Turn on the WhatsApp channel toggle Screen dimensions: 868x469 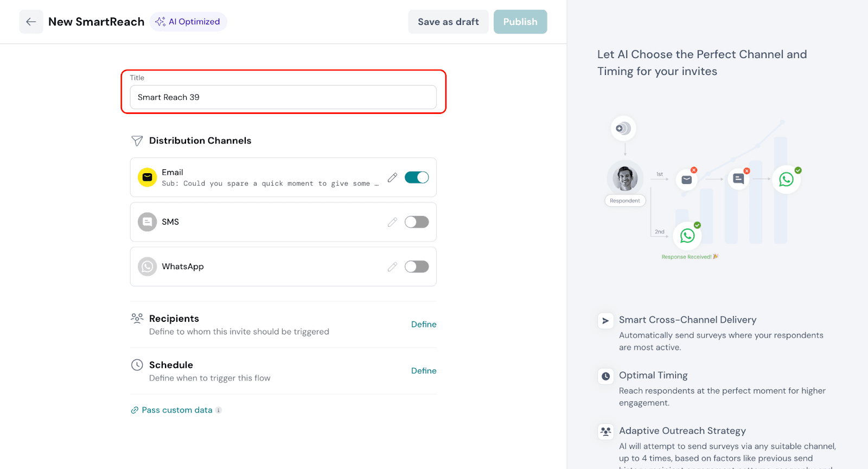417,267
